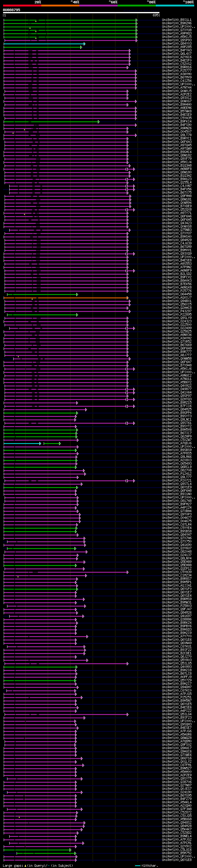The image size is (197, 868).
Task: Click the orange ~40% identity legend swatch
Action: coord(60,6)
